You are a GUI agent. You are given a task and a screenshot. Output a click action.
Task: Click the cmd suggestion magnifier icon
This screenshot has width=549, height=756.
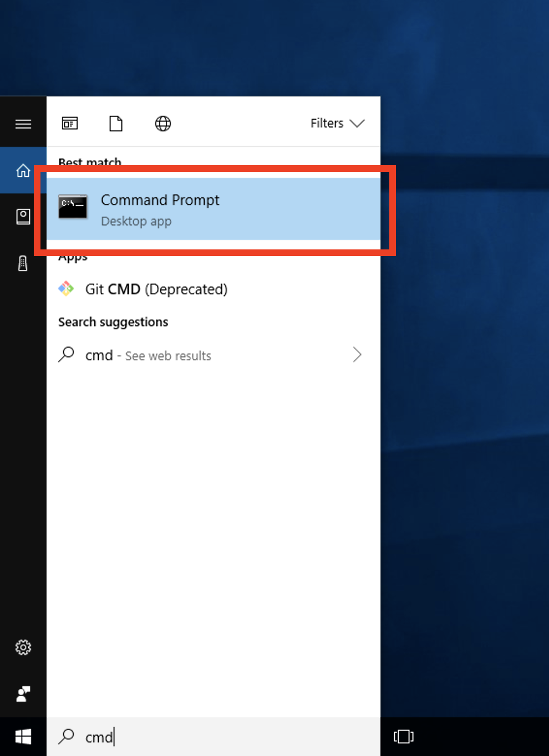66,354
